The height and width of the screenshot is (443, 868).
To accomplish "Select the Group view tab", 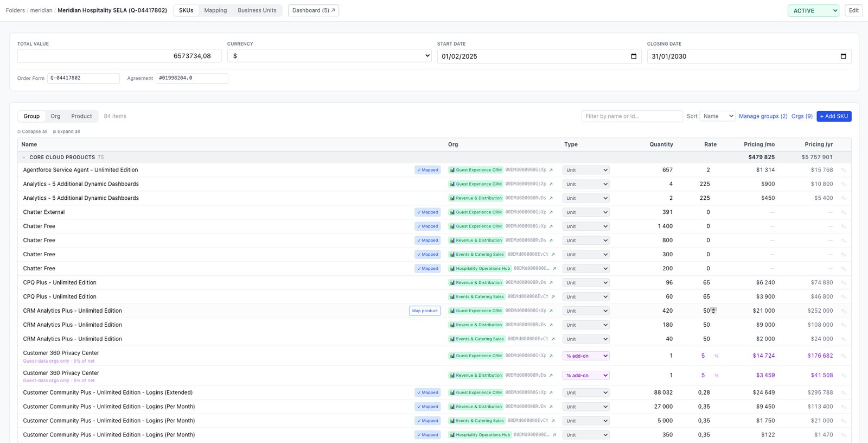I will [31, 116].
